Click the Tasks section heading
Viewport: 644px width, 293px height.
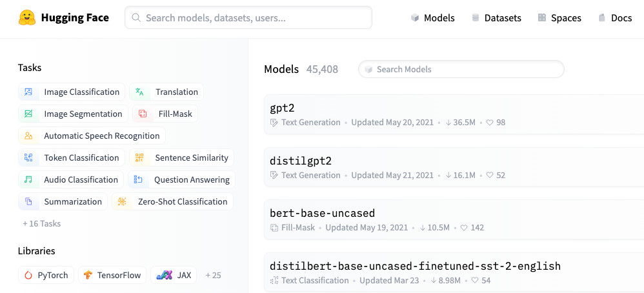(x=30, y=68)
